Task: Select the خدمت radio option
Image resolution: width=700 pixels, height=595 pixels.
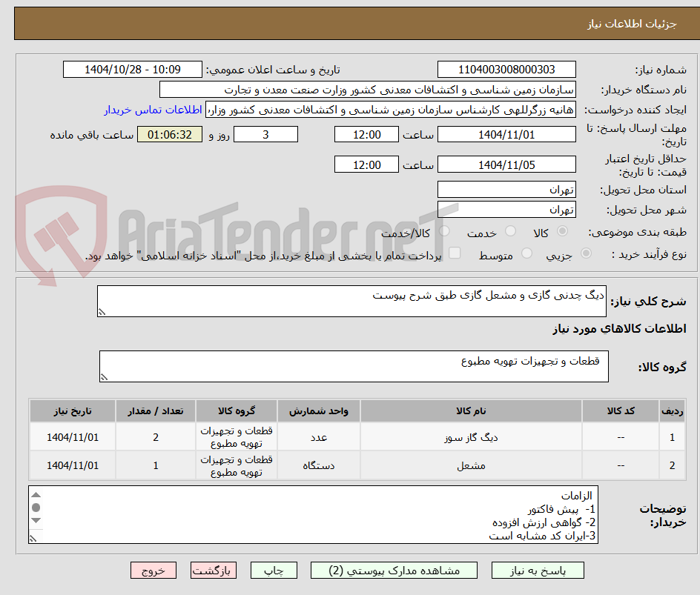Action: pos(509,230)
